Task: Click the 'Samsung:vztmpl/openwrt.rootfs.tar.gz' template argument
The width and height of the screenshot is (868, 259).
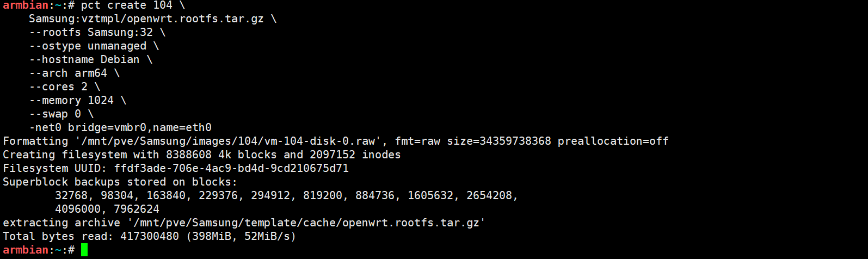Action: tap(146, 19)
